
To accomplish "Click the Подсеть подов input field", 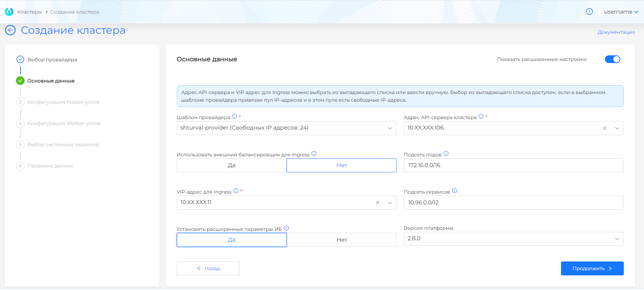I will [513, 165].
